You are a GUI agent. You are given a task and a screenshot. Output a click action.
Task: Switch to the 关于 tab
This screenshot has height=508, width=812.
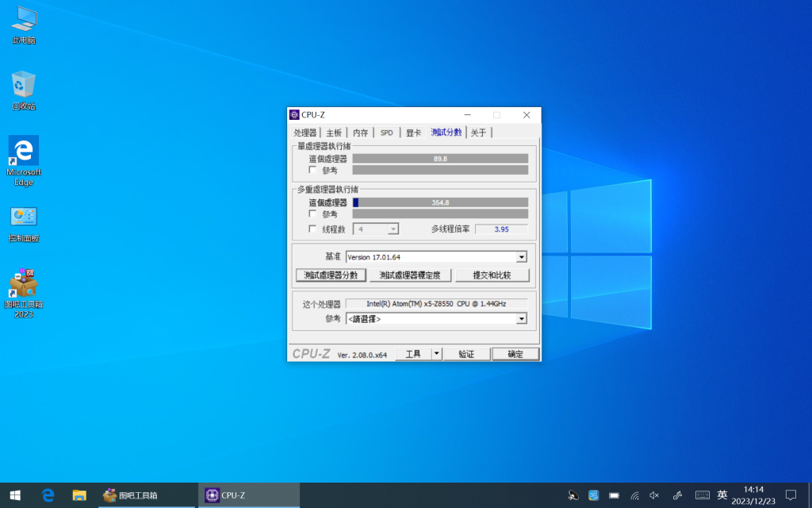click(x=478, y=133)
